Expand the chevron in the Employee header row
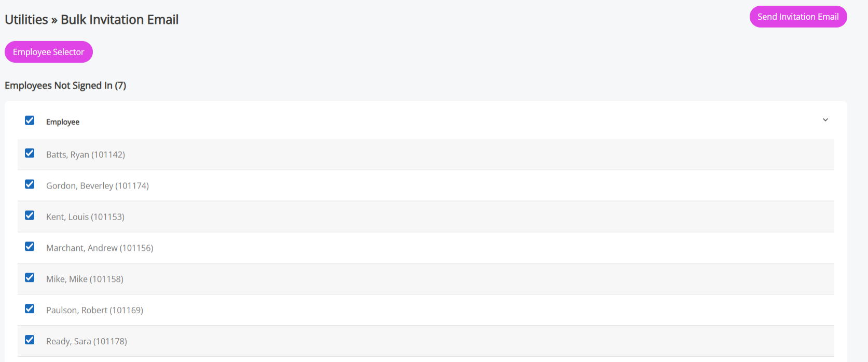This screenshot has width=868, height=362. pos(825,120)
